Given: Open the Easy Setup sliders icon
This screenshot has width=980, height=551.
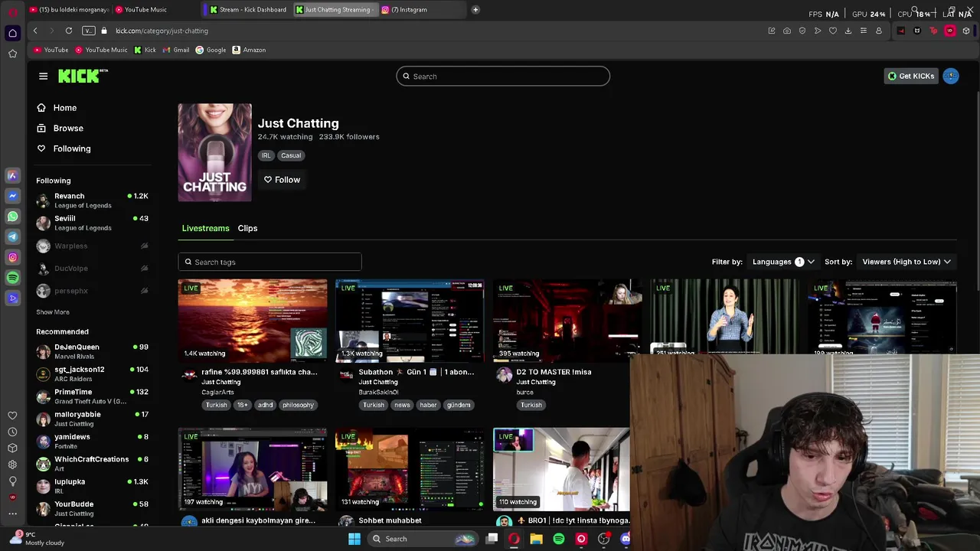Looking at the screenshot, I should 864,31.
